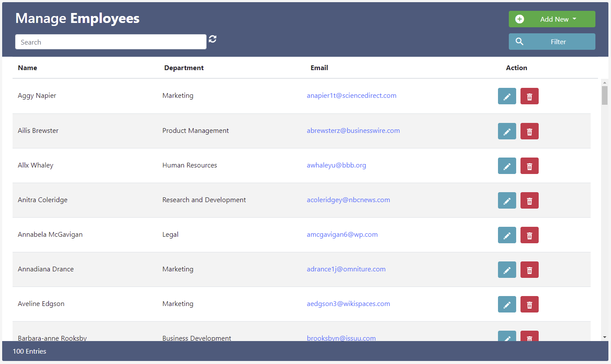
Task: Edit Aveline Edgson's employee details
Action: [507, 304]
